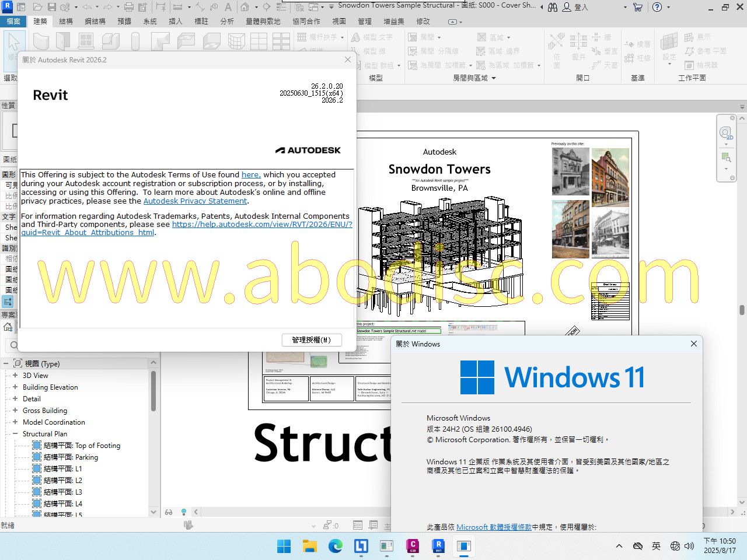
Task: Open 結構平面: Parking view
Action: click(71, 457)
